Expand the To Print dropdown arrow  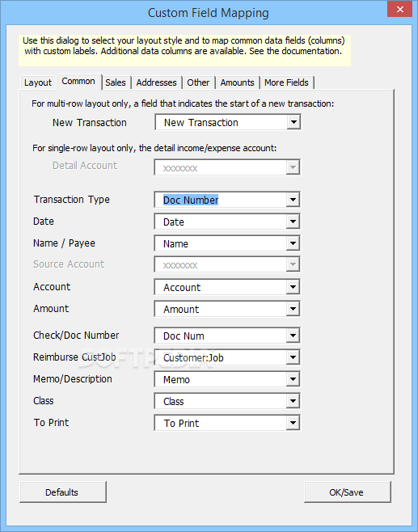[x=293, y=423]
